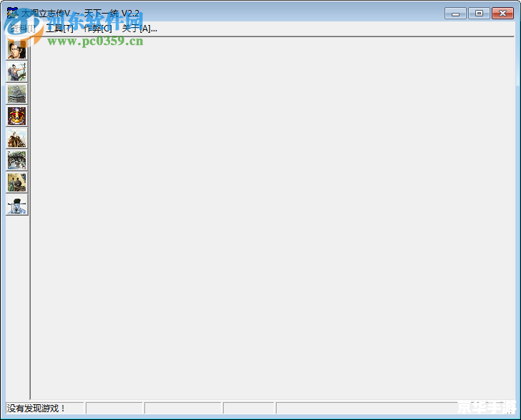This screenshot has width=521, height=420.
Task: Click the golden crown sidebar icon
Action: tap(17, 116)
